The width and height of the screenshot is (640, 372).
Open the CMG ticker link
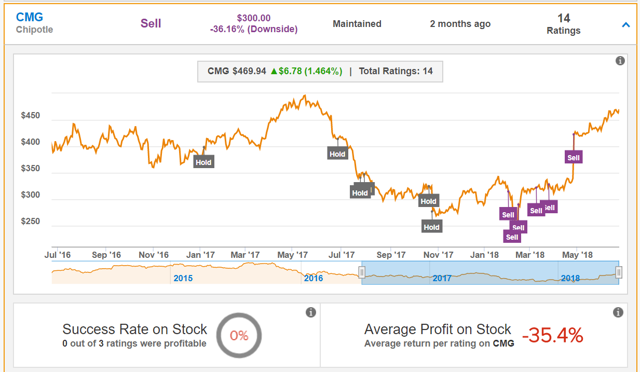pos(29,17)
